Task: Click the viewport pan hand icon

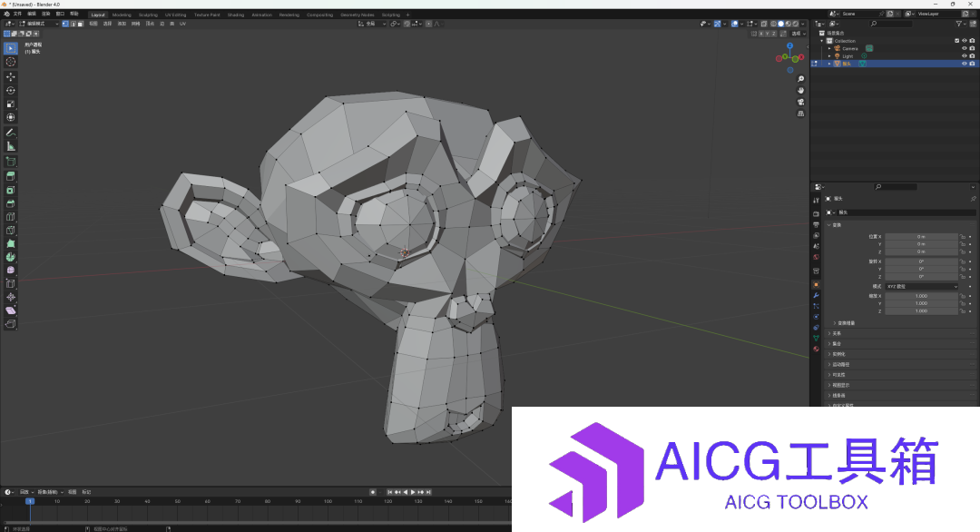Action: [800, 91]
